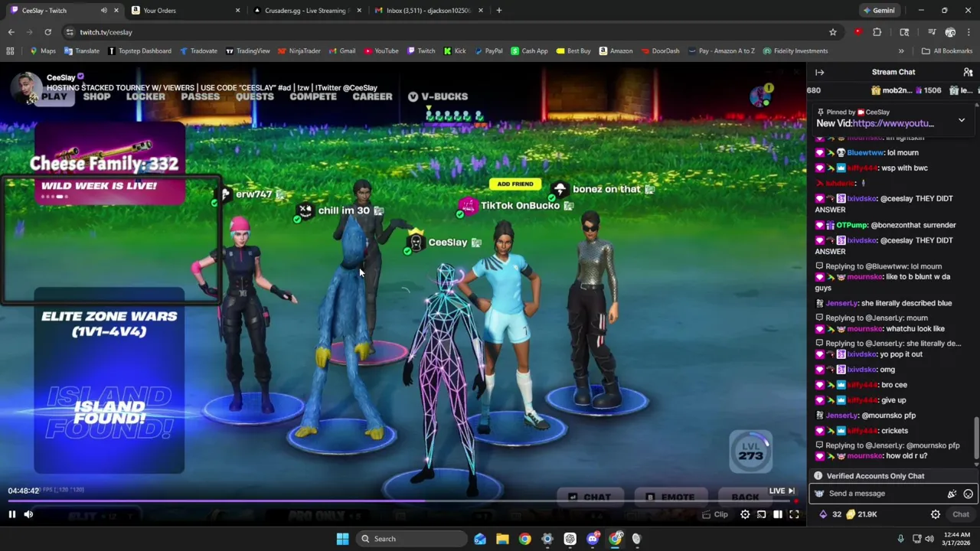Click the CeeSlay channel name
980x551 pixels.
point(61,77)
